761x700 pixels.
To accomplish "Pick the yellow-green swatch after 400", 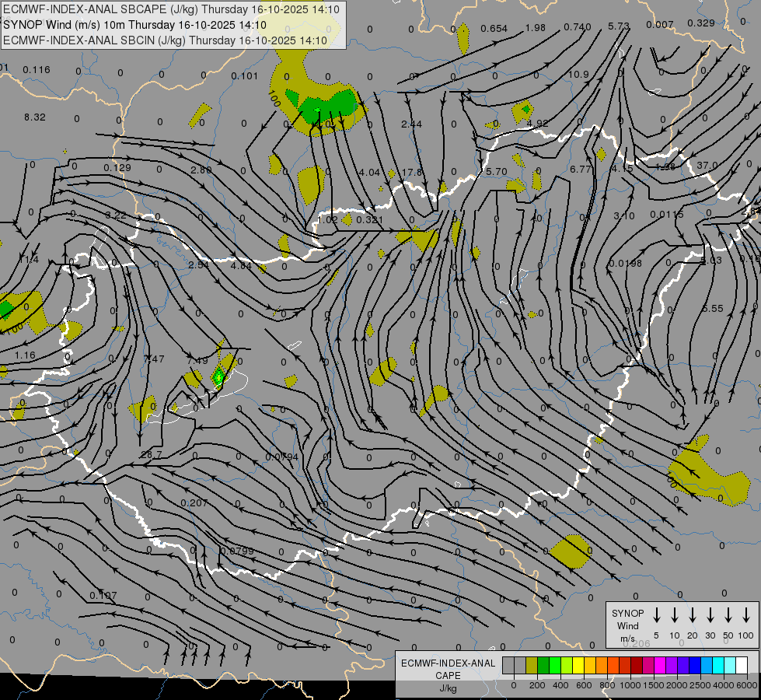I will click(x=567, y=665).
